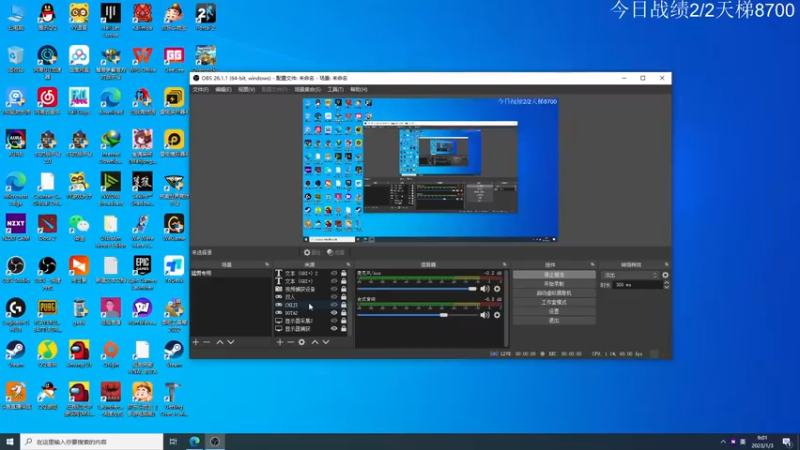Mute the desktop audio channel speaker icon
Image resolution: width=800 pixels, height=450 pixels.
pyautogui.click(x=485, y=315)
